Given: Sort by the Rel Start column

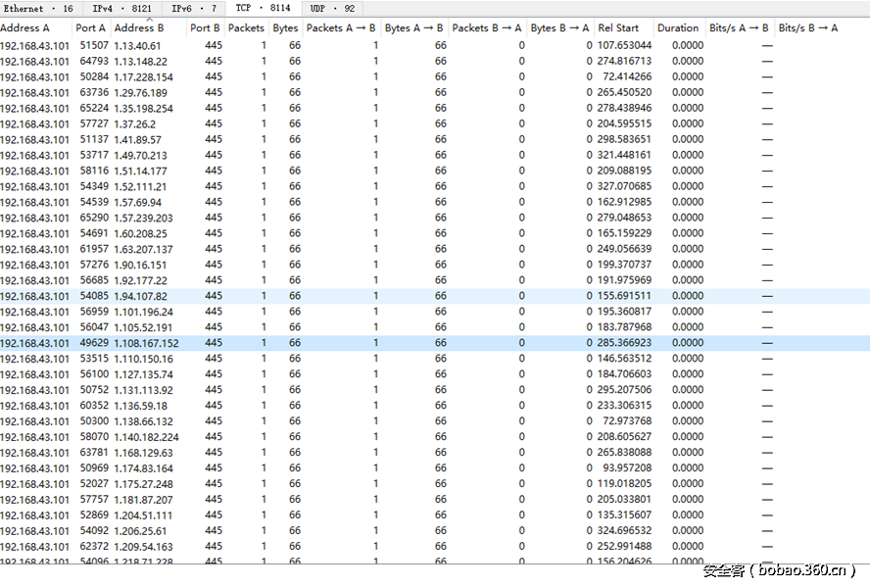Looking at the screenshot, I should tap(617, 28).
